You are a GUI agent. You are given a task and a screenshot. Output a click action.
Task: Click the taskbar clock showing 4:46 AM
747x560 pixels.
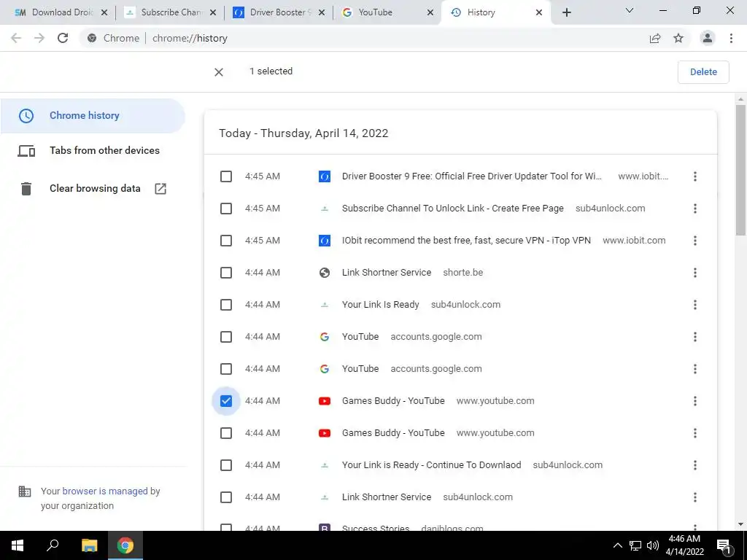point(684,545)
